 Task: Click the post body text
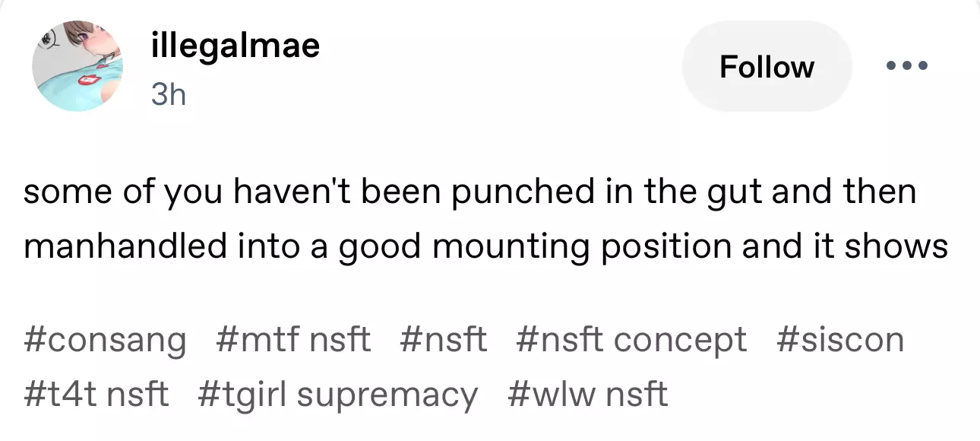(x=486, y=219)
